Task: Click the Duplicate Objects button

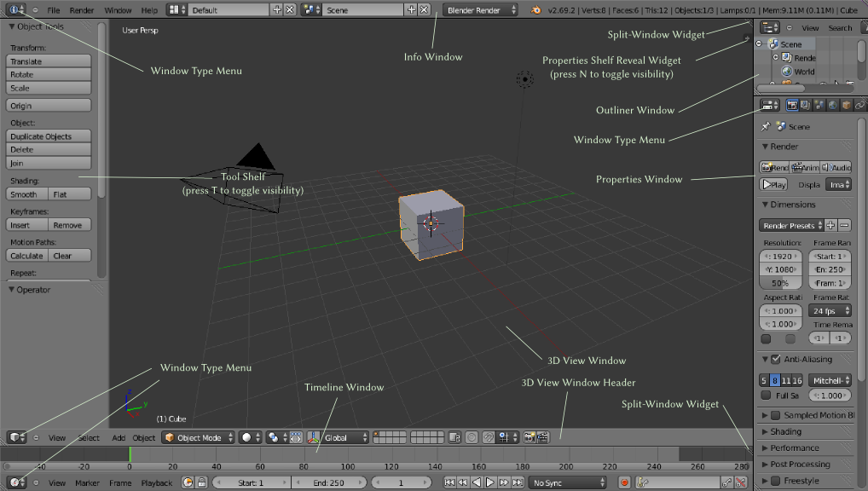Action: pyautogui.click(x=49, y=136)
